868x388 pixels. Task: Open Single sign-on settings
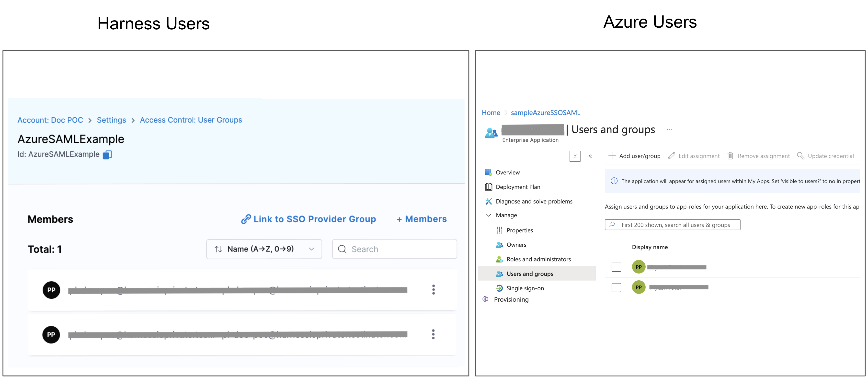[x=525, y=288]
